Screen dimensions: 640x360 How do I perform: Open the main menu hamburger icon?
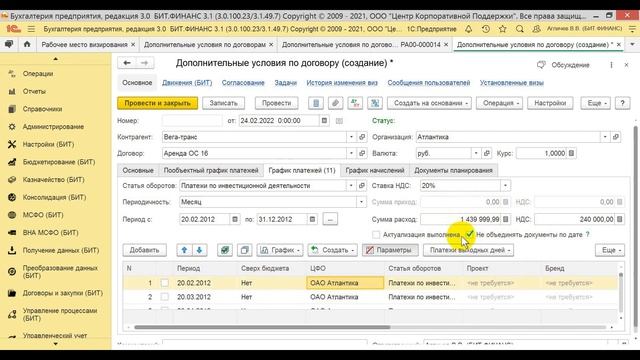point(31,29)
